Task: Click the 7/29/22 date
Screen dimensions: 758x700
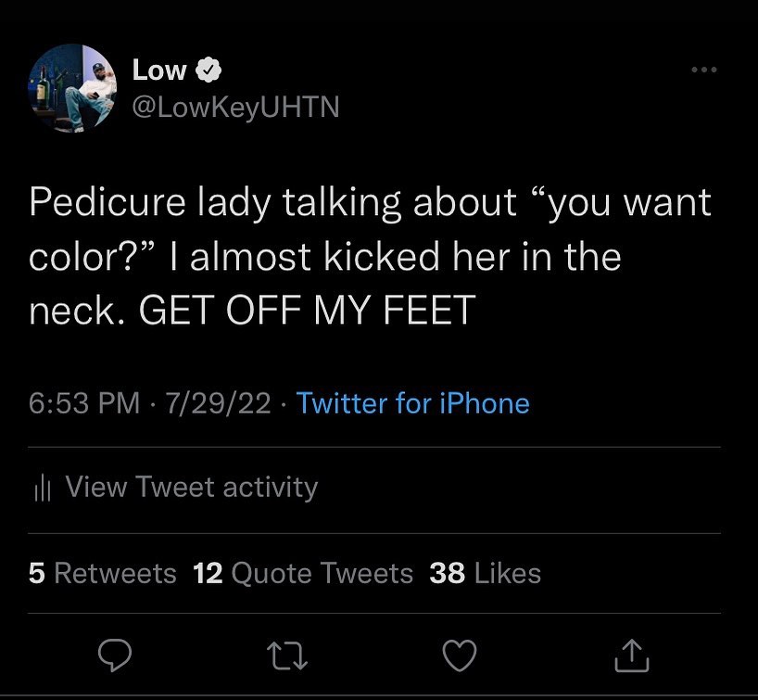Action: pos(218,403)
